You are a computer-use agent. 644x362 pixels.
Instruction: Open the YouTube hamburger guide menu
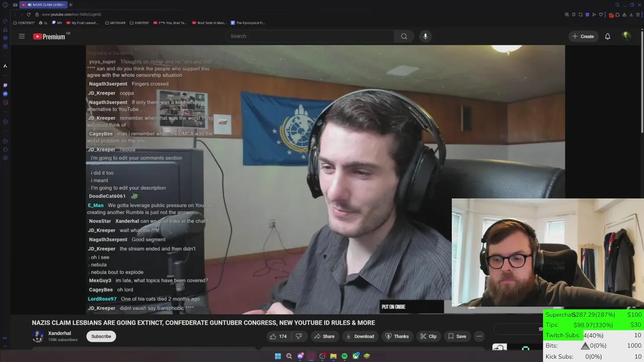point(22,36)
